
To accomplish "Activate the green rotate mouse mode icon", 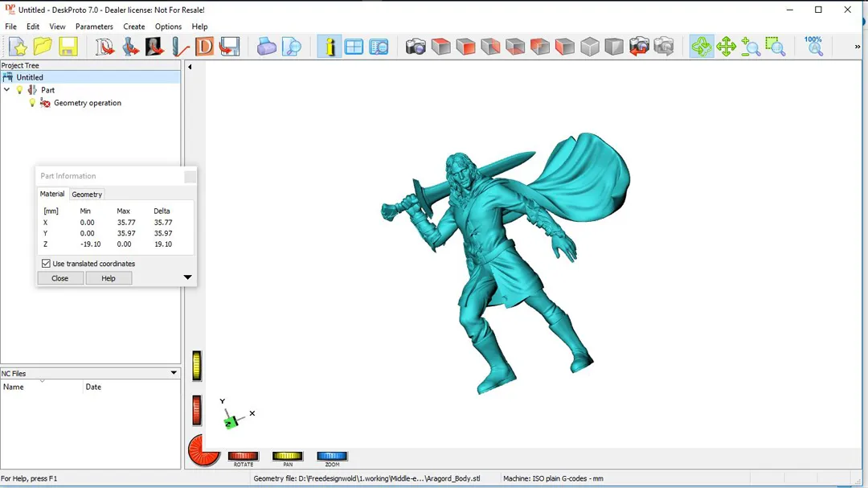I will pos(702,47).
